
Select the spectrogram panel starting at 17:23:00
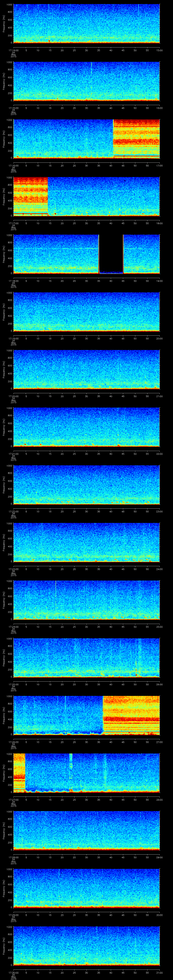[86, 543]
